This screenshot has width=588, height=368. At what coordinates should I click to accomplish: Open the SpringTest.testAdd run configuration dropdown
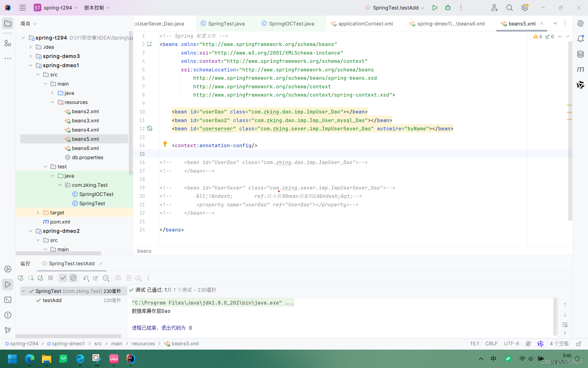click(x=395, y=8)
